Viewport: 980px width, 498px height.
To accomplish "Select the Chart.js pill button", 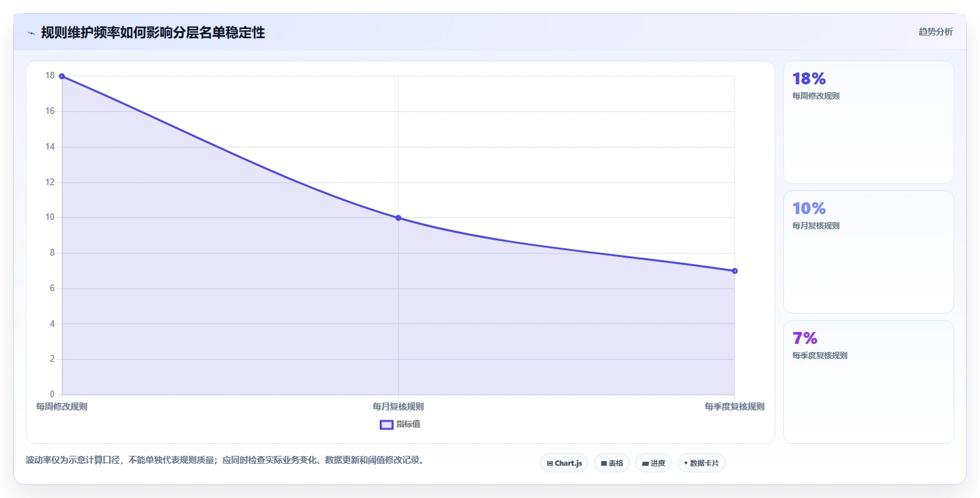I will 565,463.
